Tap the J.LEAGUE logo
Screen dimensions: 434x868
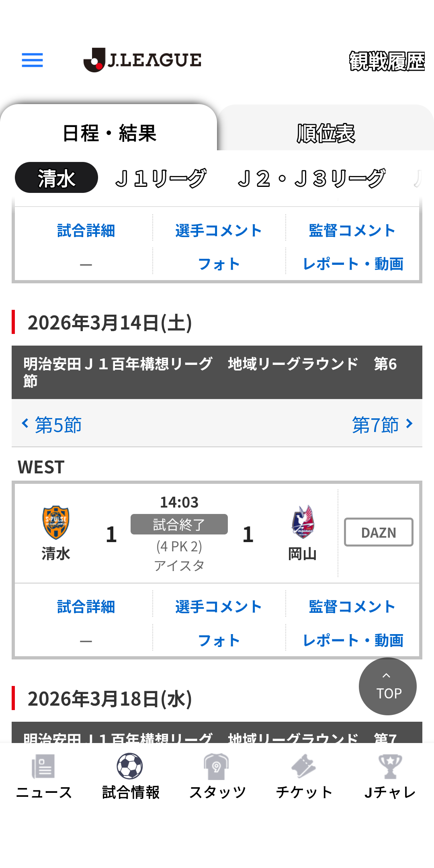click(142, 60)
